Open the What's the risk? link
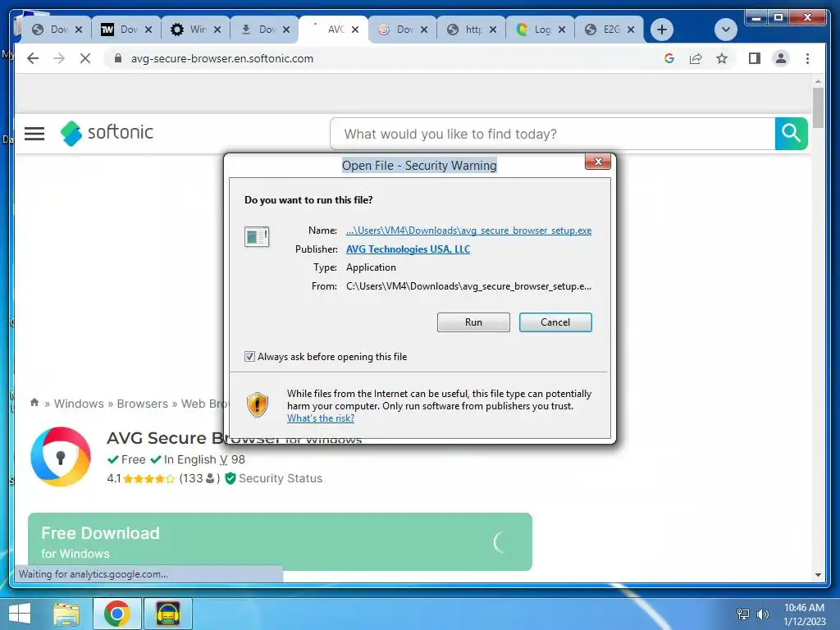Image resolution: width=840 pixels, height=630 pixels. (x=321, y=418)
